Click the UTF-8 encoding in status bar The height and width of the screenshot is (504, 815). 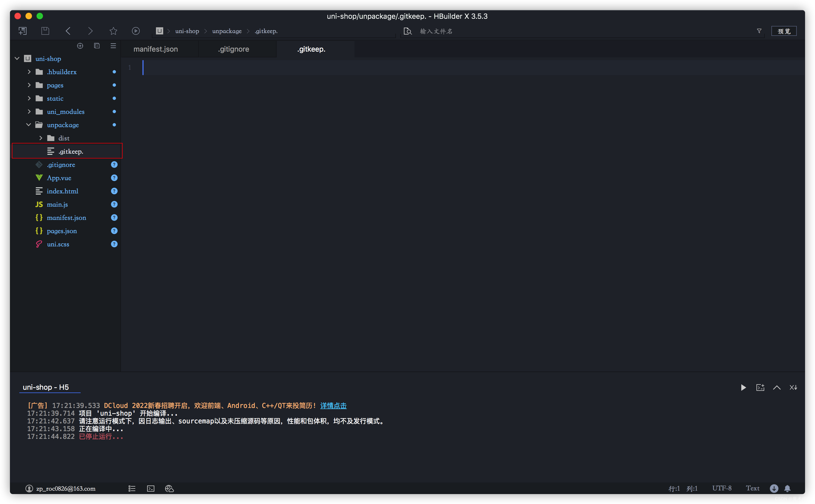click(x=722, y=488)
